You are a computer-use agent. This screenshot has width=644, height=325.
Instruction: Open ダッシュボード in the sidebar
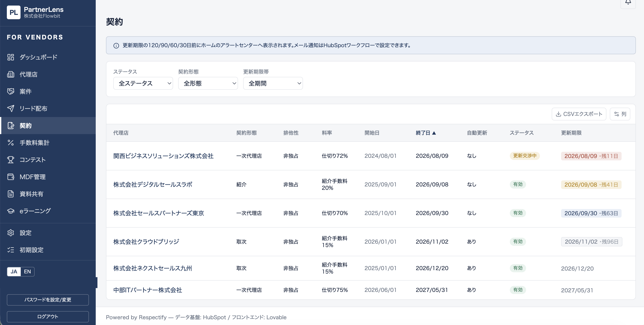click(48, 57)
